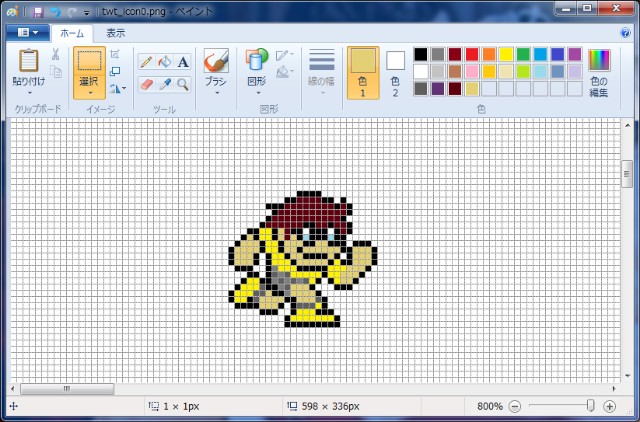Open the Shapes dropdown arrow

pos(258,93)
